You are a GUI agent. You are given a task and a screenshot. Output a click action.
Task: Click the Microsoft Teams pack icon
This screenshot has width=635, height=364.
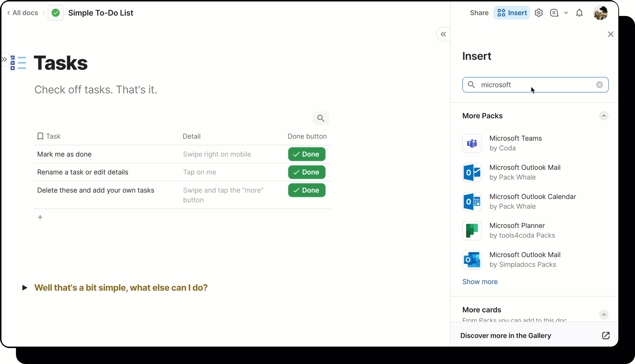tap(472, 143)
